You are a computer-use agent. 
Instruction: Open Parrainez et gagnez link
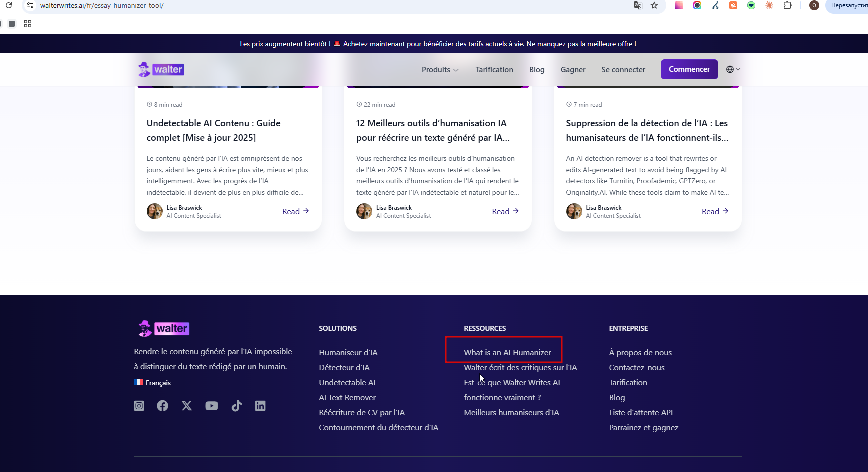coord(644,428)
